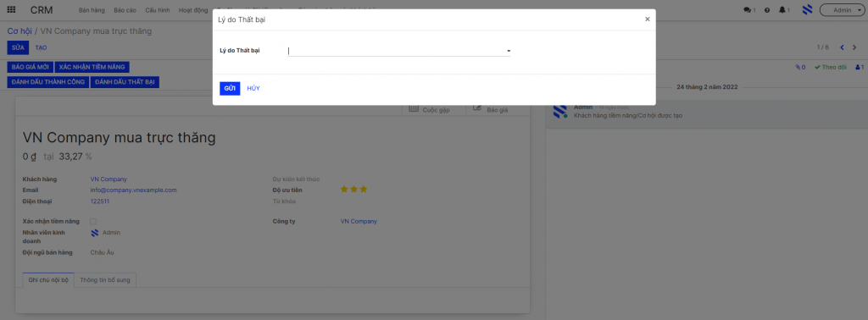
Task: Click the 33,27 probability value
Action: point(71,157)
